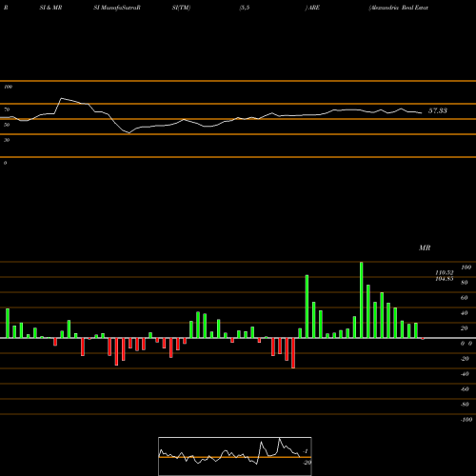476x476 pixels.
Task: Click the '(5,5' header text
Action: [245, 8]
